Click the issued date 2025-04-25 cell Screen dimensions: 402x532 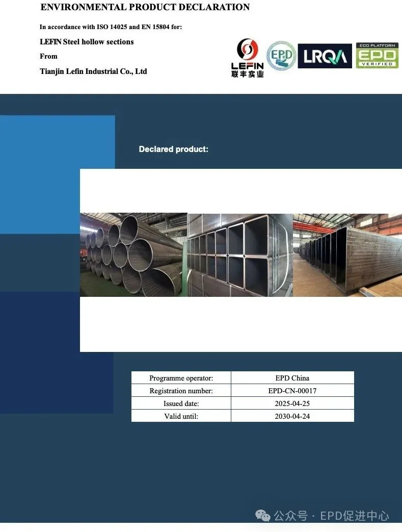(x=292, y=403)
